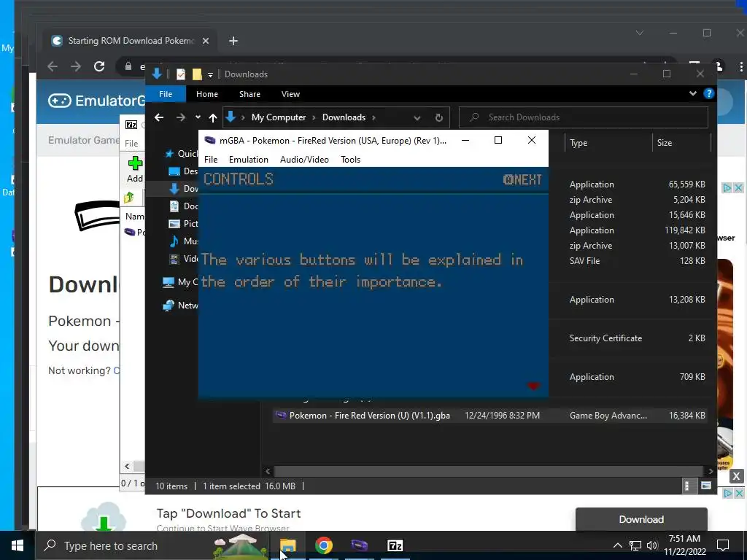Go forward in File Explorer
Screen dimensions: 747x560
pyautogui.click(x=181, y=117)
